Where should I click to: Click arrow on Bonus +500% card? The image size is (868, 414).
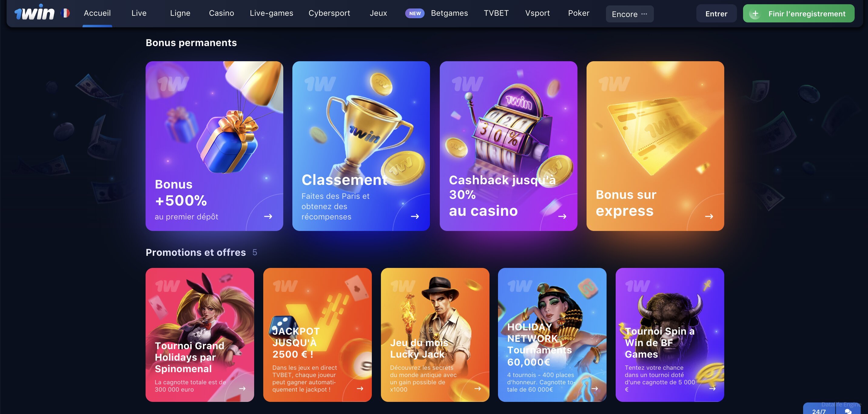pos(268,216)
